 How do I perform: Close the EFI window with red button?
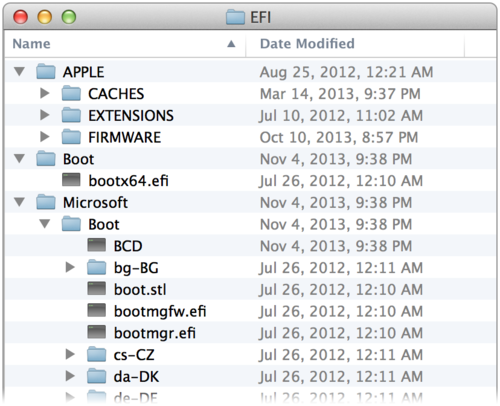tap(20, 17)
